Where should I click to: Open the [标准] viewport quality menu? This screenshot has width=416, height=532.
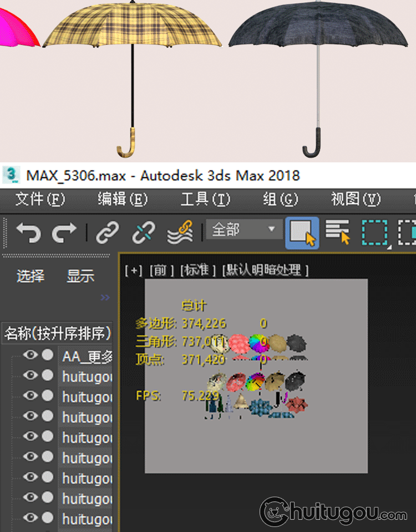[x=197, y=271]
